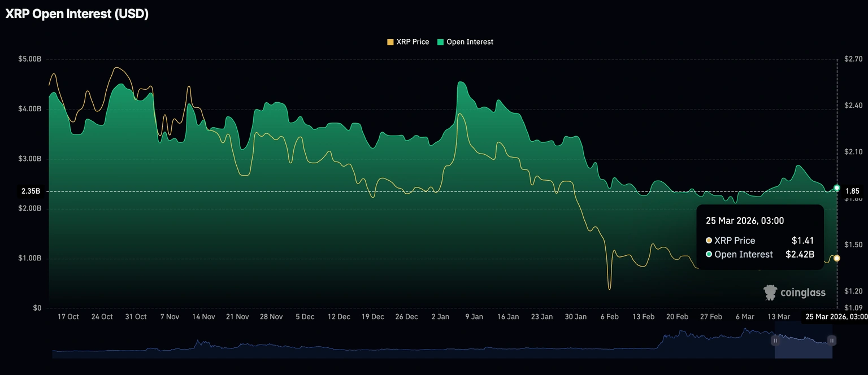This screenshot has height=375, width=868.
Task: Toggle Open Interest series via legend label
Action: click(x=470, y=42)
